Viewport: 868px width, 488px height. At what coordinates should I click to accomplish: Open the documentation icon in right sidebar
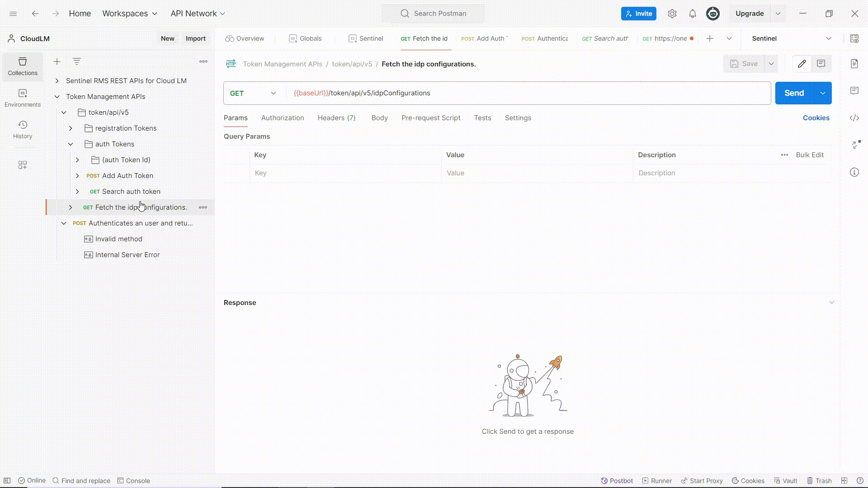coord(854,64)
